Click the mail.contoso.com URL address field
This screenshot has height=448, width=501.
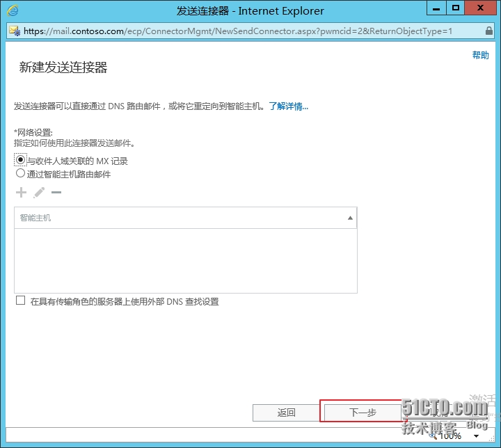(237, 31)
